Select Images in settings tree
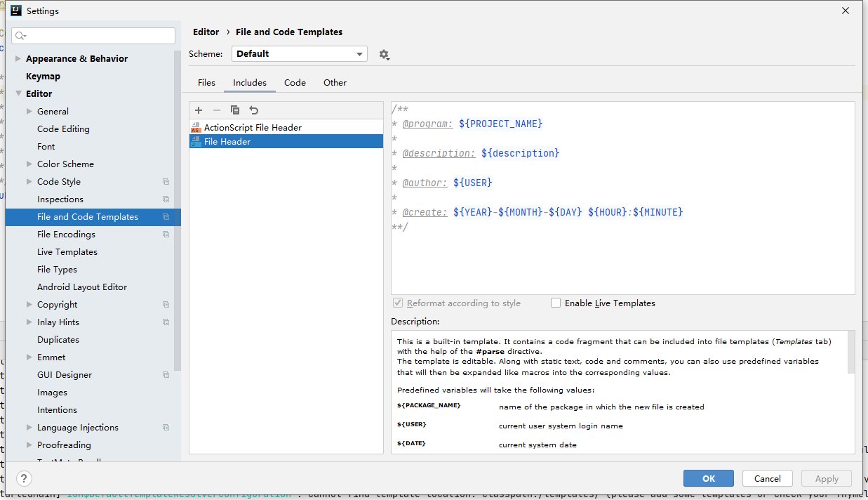 click(52, 393)
